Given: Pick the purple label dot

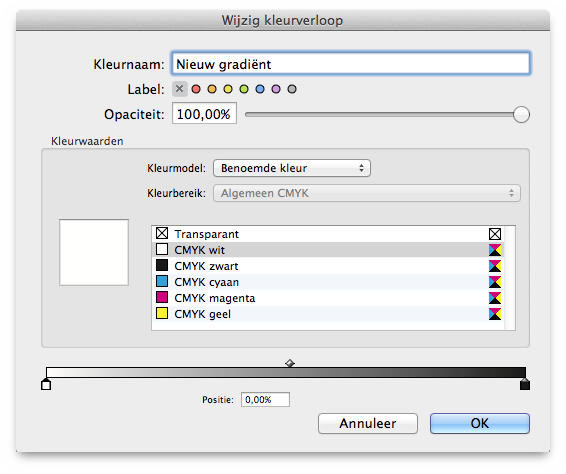Looking at the screenshot, I should 276,89.
